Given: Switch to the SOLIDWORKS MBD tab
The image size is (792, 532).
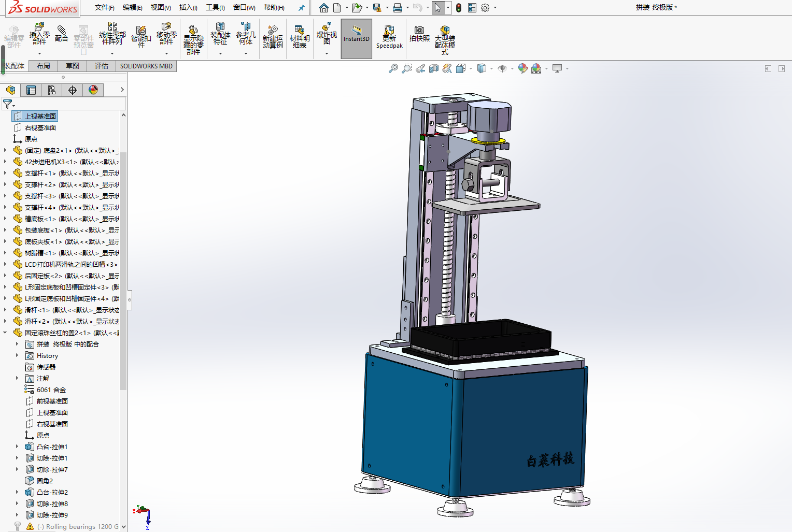Looking at the screenshot, I should click(146, 66).
